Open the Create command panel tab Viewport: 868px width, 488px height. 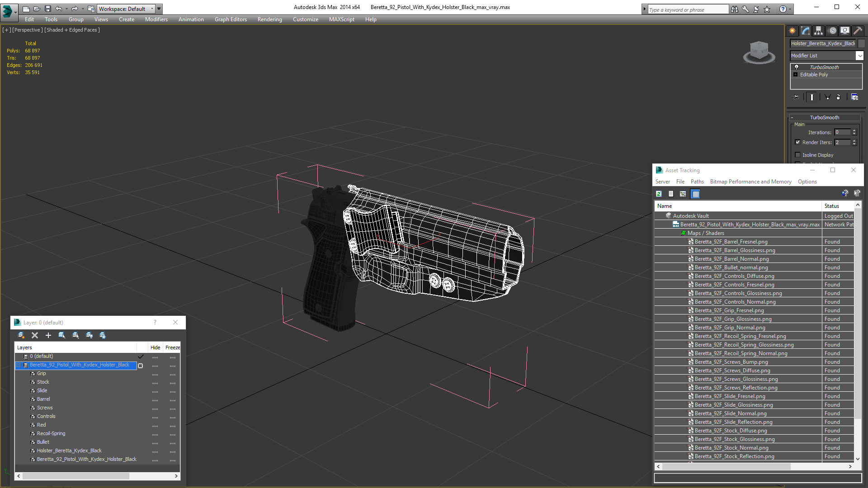pyautogui.click(x=793, y=31)
